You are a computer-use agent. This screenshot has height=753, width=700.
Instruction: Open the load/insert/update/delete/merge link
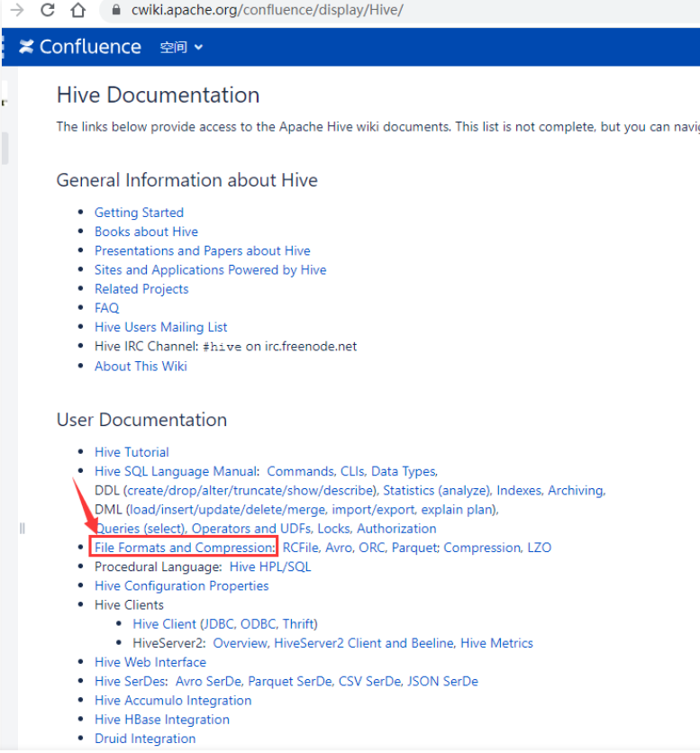pyautogui.click(x=227, y=510)
